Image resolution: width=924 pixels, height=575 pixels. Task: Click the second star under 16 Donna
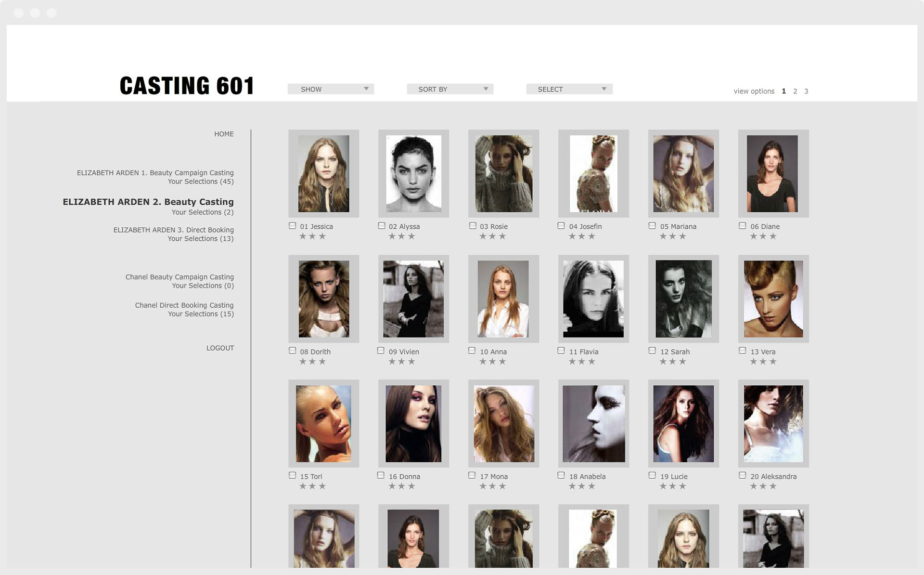tap(402, 486)
